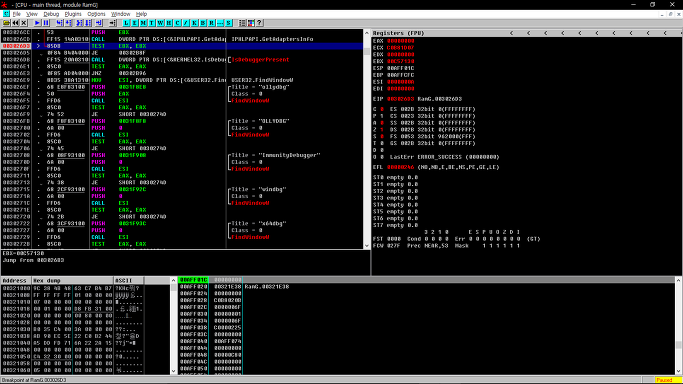Select the Title = "windbg" comment line
Image resolution: width=683 pixels, height=384 pixels.
coord(259,189)
